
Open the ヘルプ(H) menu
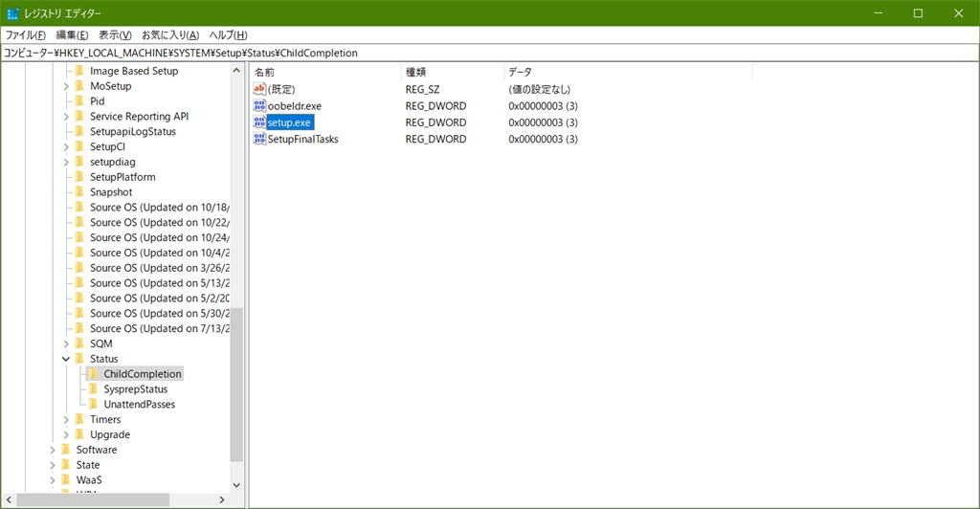[x=228, y=35]
